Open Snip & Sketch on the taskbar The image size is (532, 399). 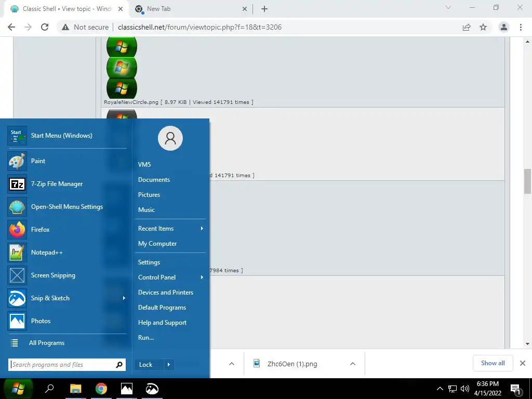click(152, 389)
